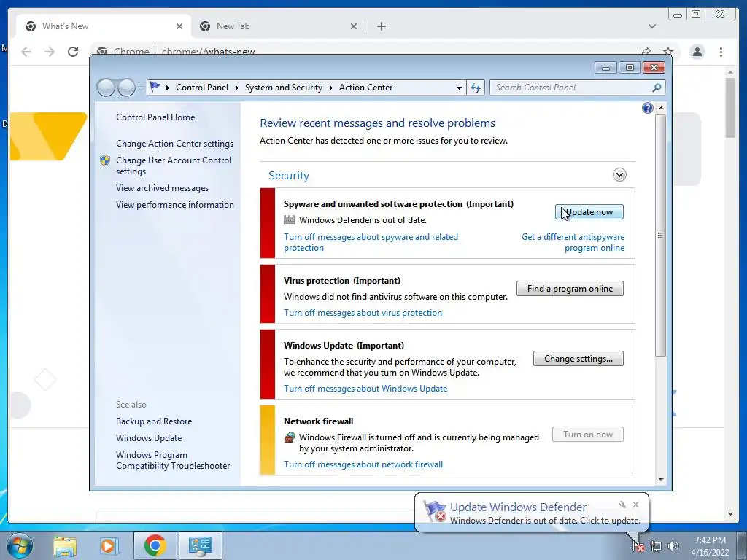747x560 pixels.
Task: Open Control Panel Home link
Action: tap(155, 117)
